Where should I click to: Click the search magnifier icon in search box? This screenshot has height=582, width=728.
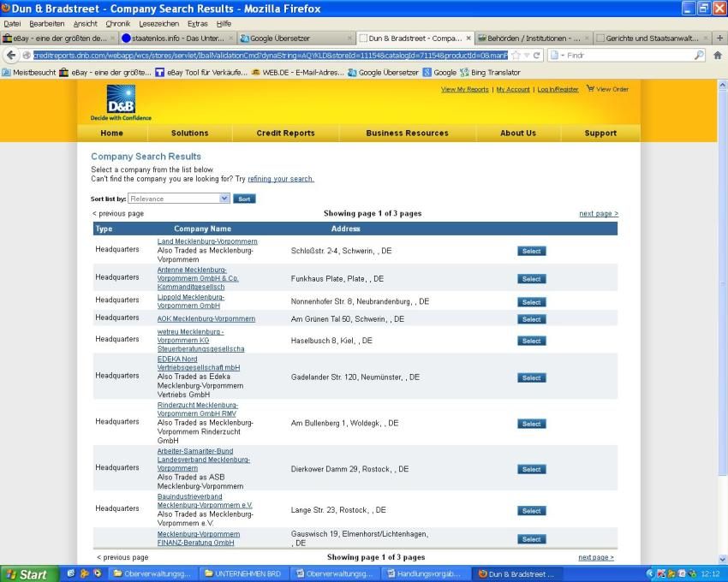(699, 56)
